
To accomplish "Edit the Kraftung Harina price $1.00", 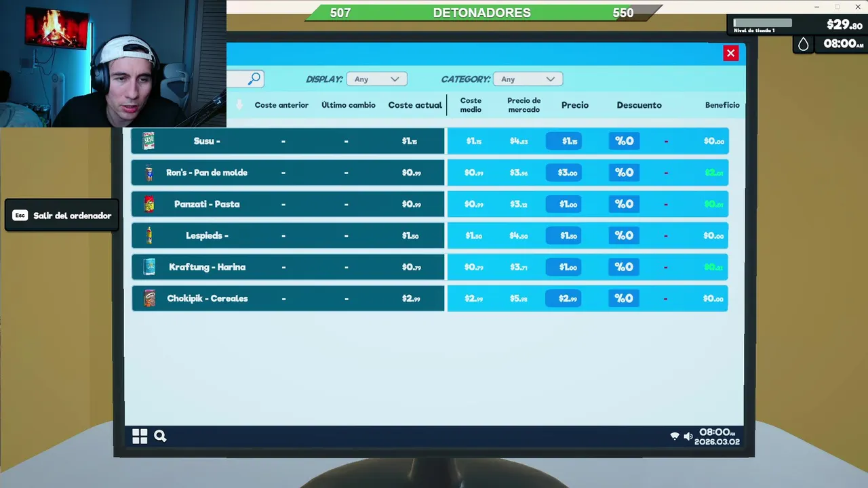I will (x=564, y=267).
